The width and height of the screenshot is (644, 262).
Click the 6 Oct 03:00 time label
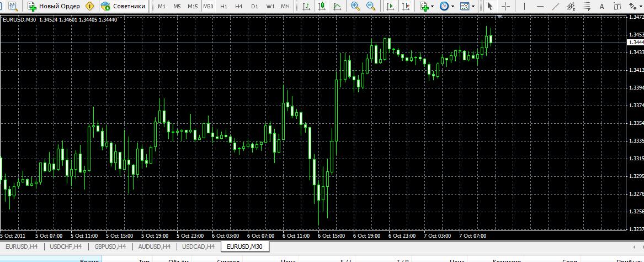(x=226, y=236)
